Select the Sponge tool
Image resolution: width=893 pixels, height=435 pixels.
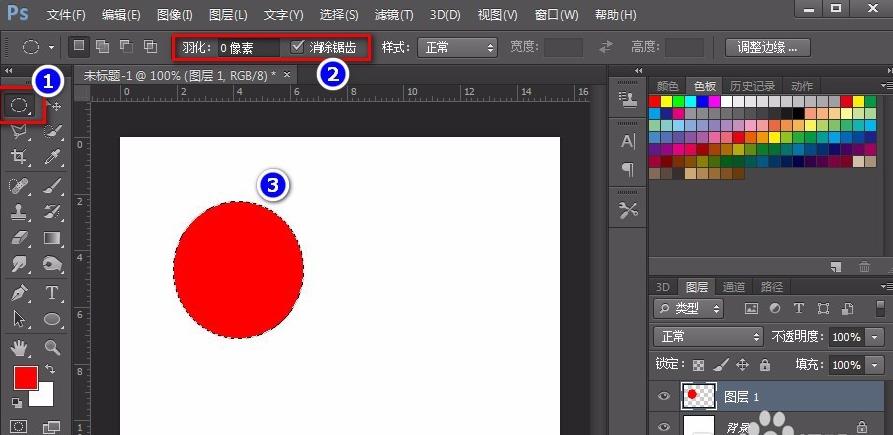(x=52, y=264)
